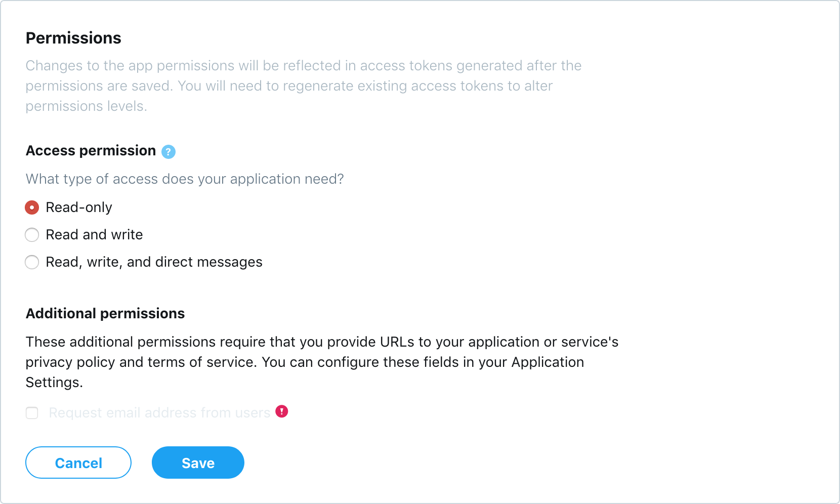Select the Read-only radio button
This screenshot has height=504, width=840.
(x=32, y=207)
